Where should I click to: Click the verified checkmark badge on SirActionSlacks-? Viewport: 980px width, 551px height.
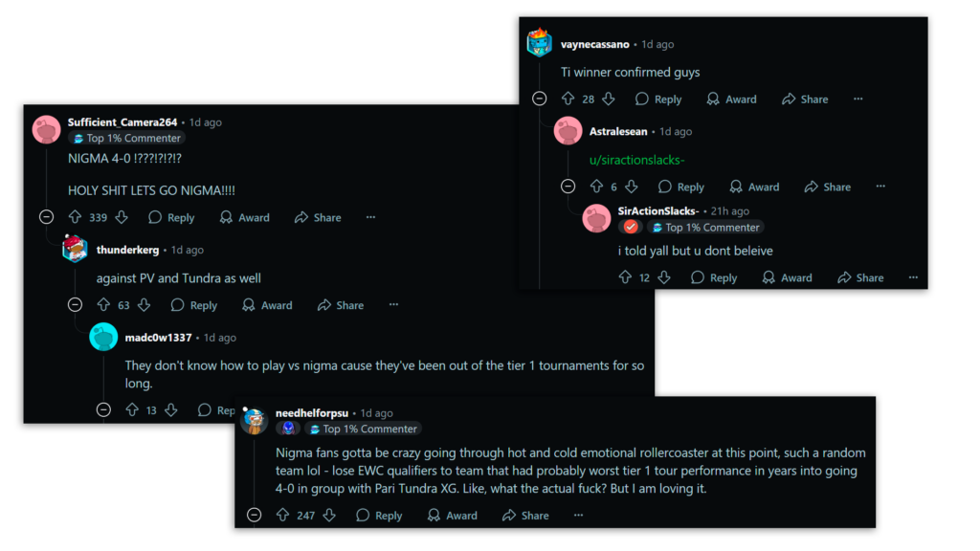tap(629, 228)
